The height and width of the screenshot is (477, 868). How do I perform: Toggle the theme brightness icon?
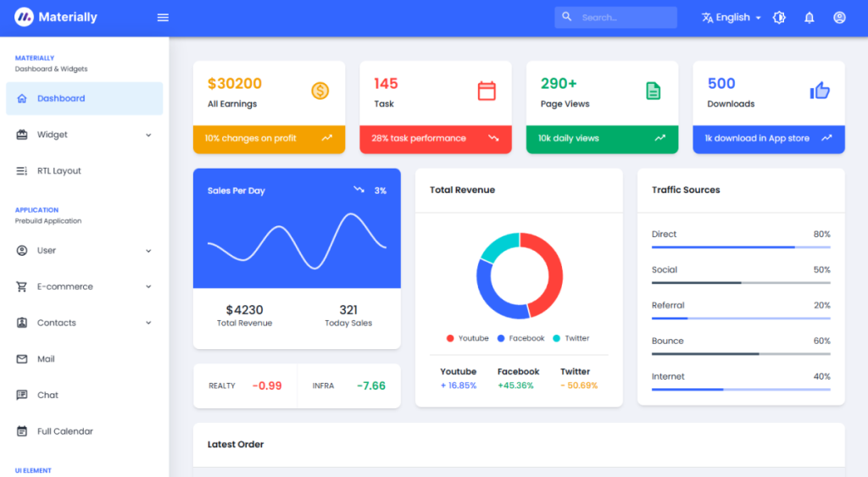click(779, 18)
